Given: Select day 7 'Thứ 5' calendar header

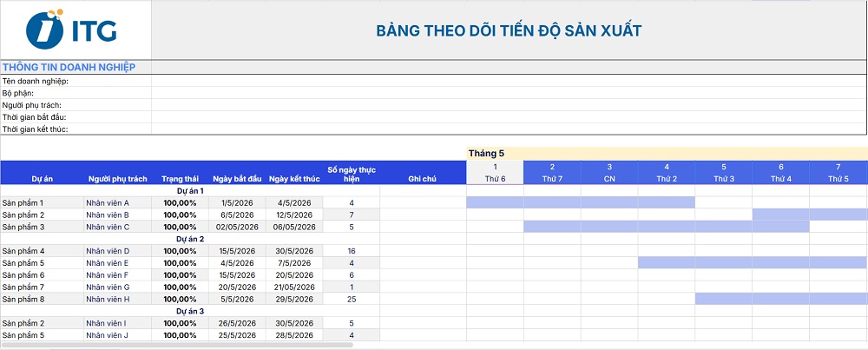Looking at the screenshot, I should coord(838,173).
